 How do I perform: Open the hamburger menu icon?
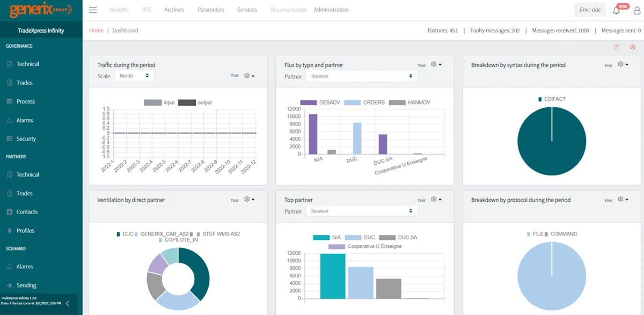93,10
